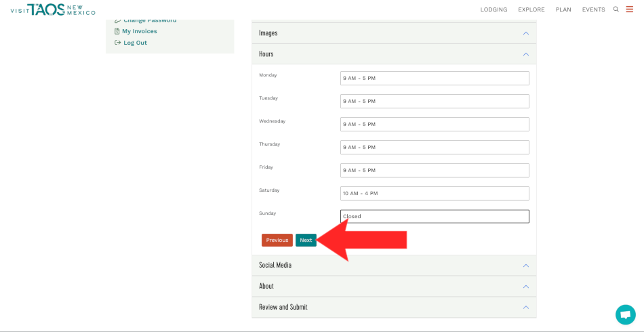644x332 pixels.
Task: Open the chat bubble widget
Action: click(x=625, y=314)
